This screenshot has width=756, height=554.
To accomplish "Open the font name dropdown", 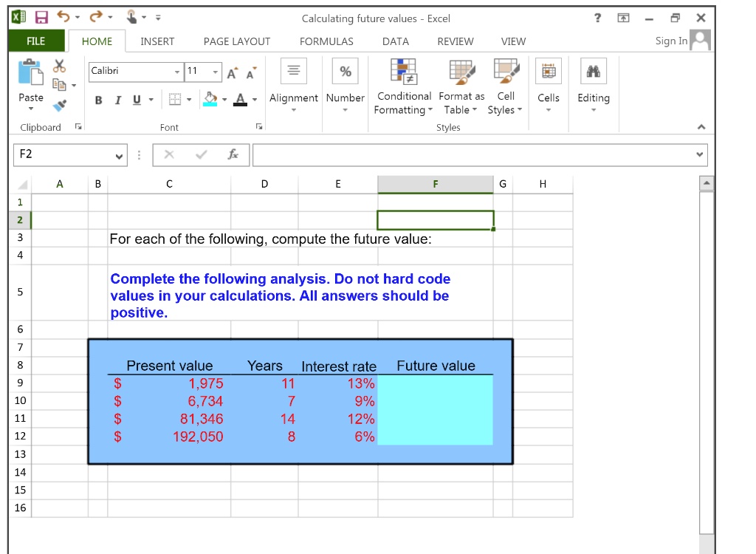I will coord(176,72).
